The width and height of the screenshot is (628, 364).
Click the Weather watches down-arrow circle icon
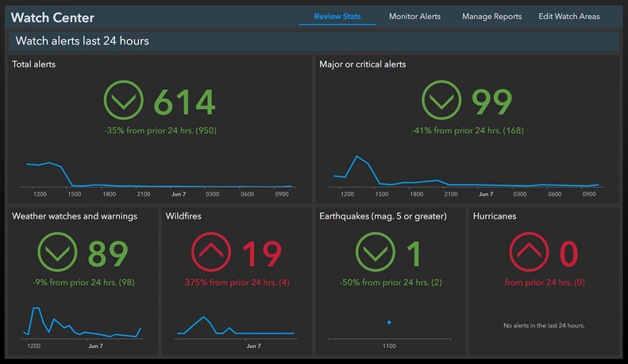58,252
